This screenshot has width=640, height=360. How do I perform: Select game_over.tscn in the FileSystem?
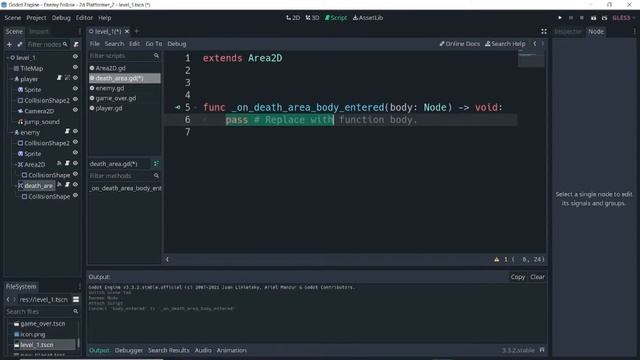click(x=42, y=324)
